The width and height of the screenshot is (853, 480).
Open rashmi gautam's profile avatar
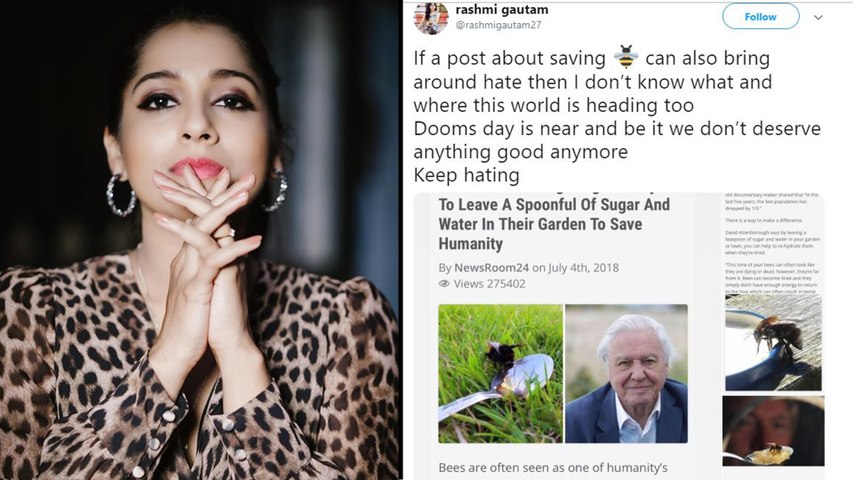[x=431, y=17]
